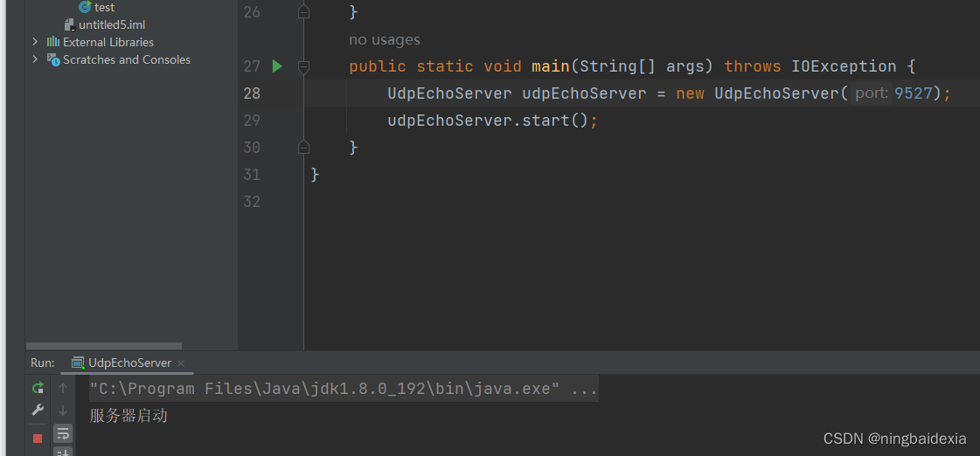Click the project panel horizontal scrollbar

pyautogui.click(x=104, y=345)
